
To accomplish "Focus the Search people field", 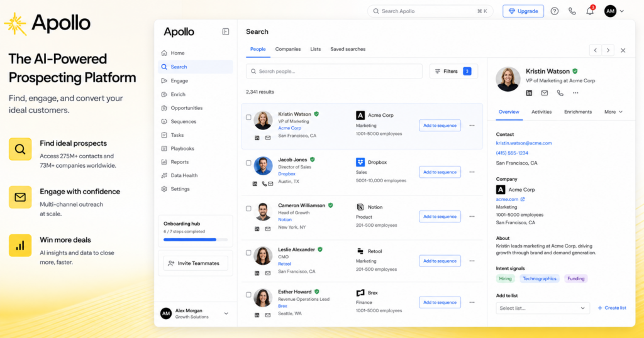I will [x=334, y=72].
